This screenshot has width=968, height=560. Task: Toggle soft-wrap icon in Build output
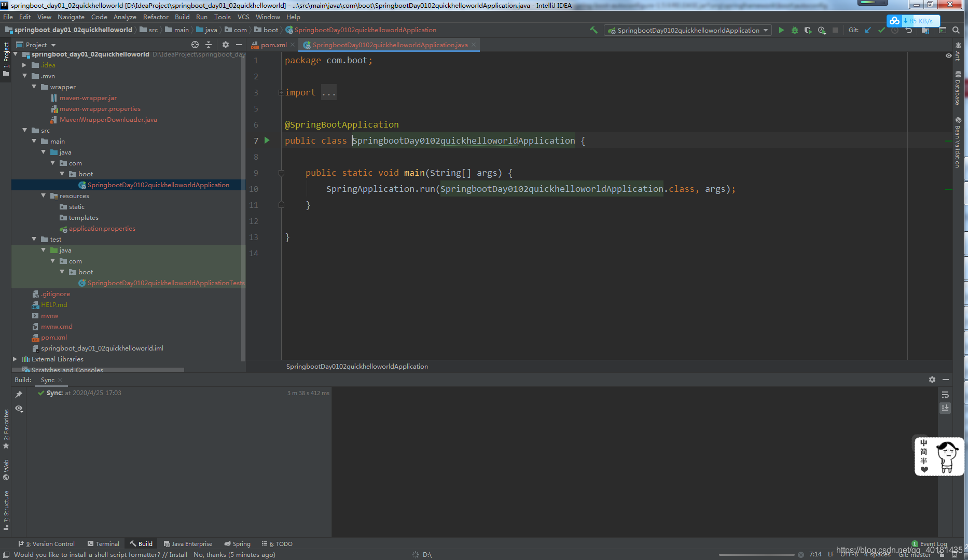pos(945,395)
